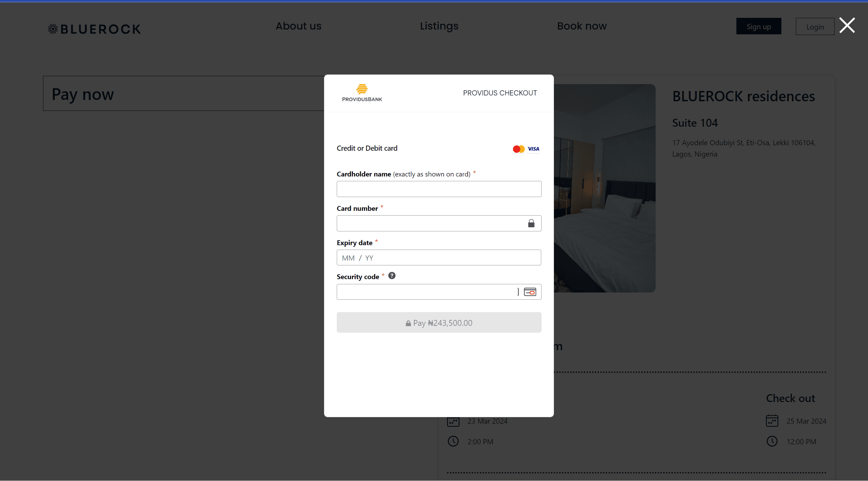Focus the Security code input field
Screen dimensions: 868x481
click(439, 292)
